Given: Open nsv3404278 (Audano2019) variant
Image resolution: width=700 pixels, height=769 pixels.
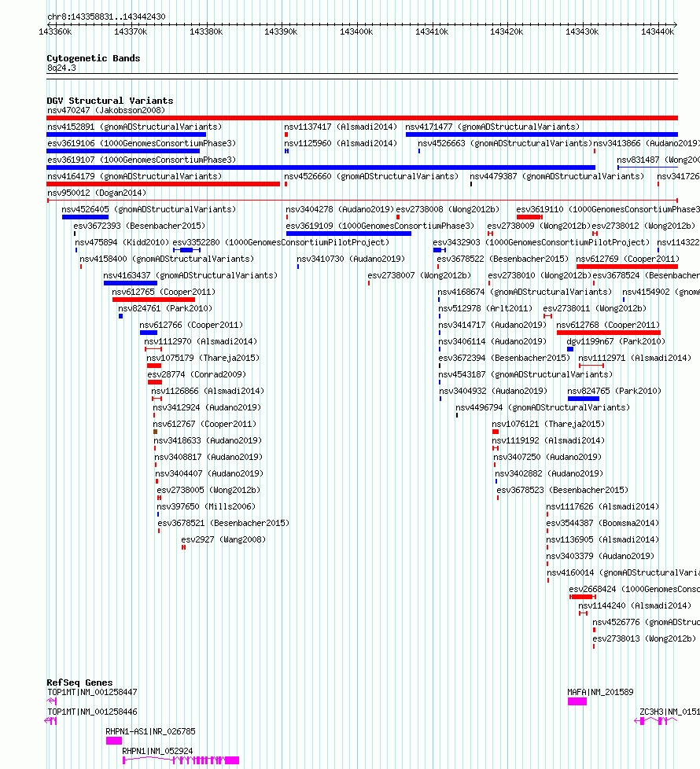Looking at the screenshot, I should pyautogui.click(x=340, y=209).
